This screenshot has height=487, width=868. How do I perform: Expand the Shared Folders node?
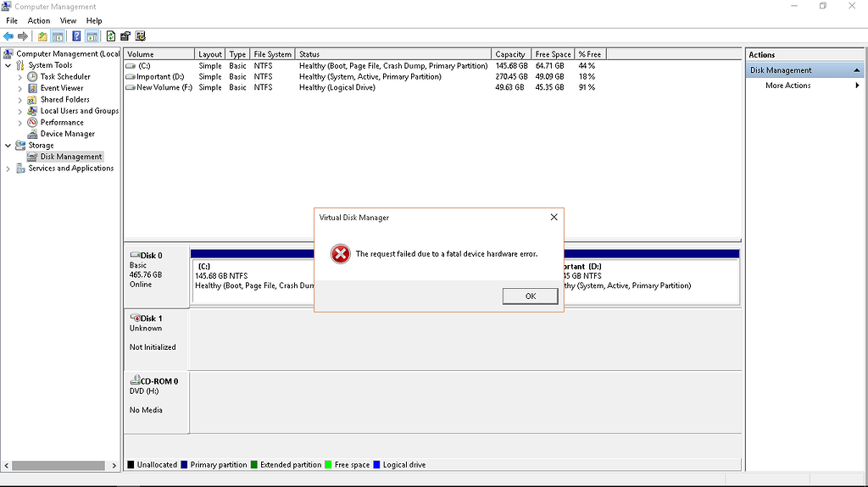[20, 100]
